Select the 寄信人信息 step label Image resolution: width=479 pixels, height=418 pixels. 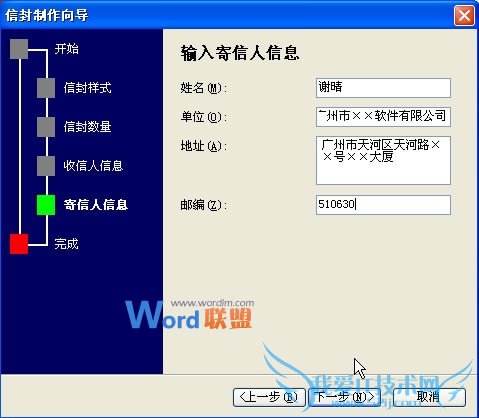coord(96,205)
